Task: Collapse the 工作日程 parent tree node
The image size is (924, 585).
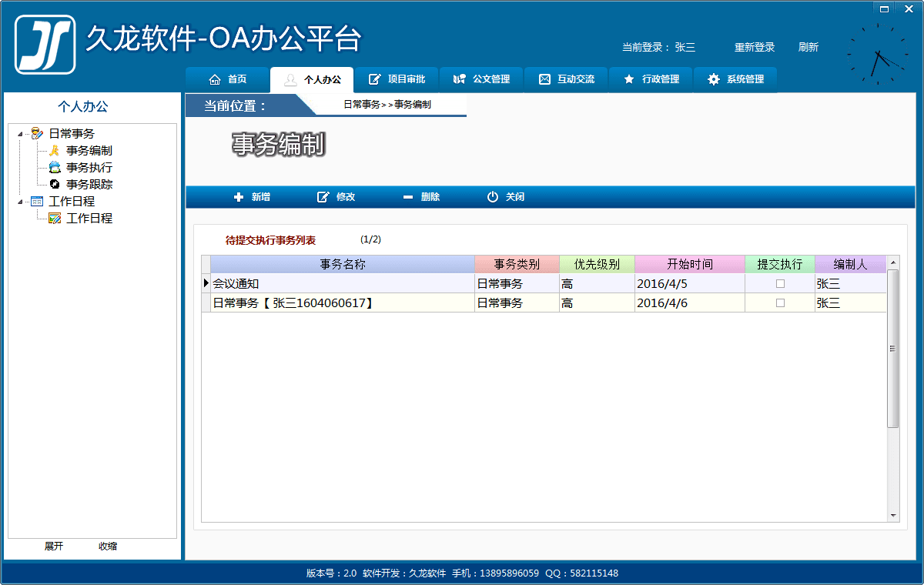Action: [x=20, y=202]
